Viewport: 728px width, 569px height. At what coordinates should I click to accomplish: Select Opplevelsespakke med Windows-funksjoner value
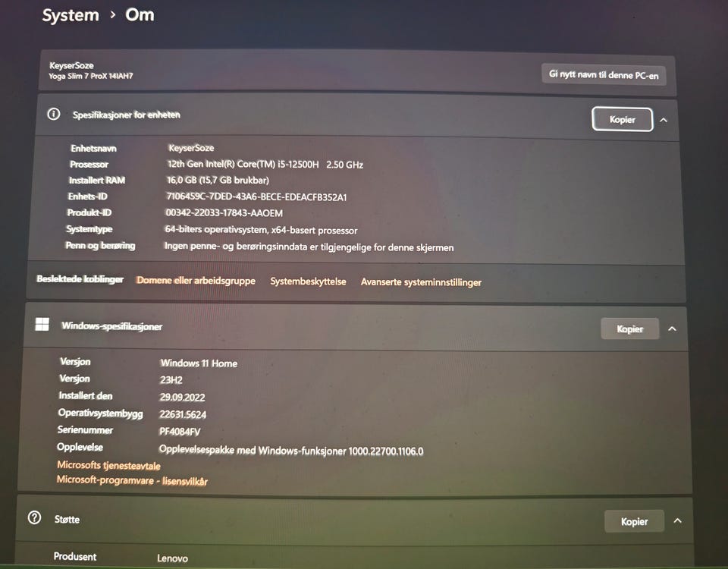pyautogui.click(x=291, y=451)
